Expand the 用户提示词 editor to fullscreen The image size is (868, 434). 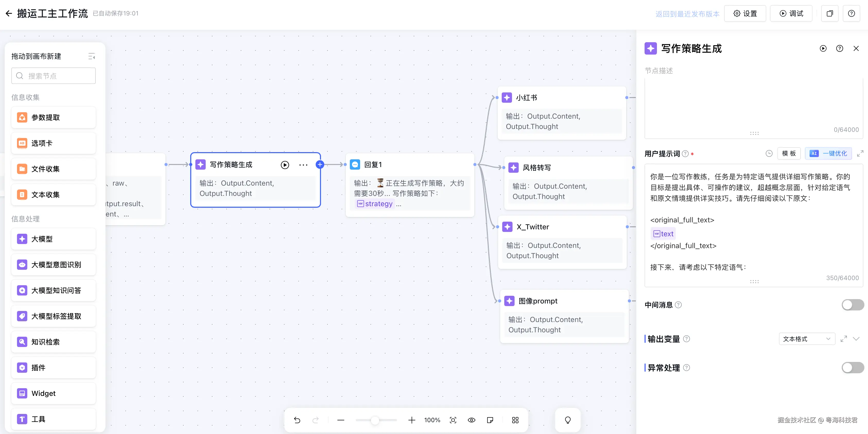click(x=860, y=154)
